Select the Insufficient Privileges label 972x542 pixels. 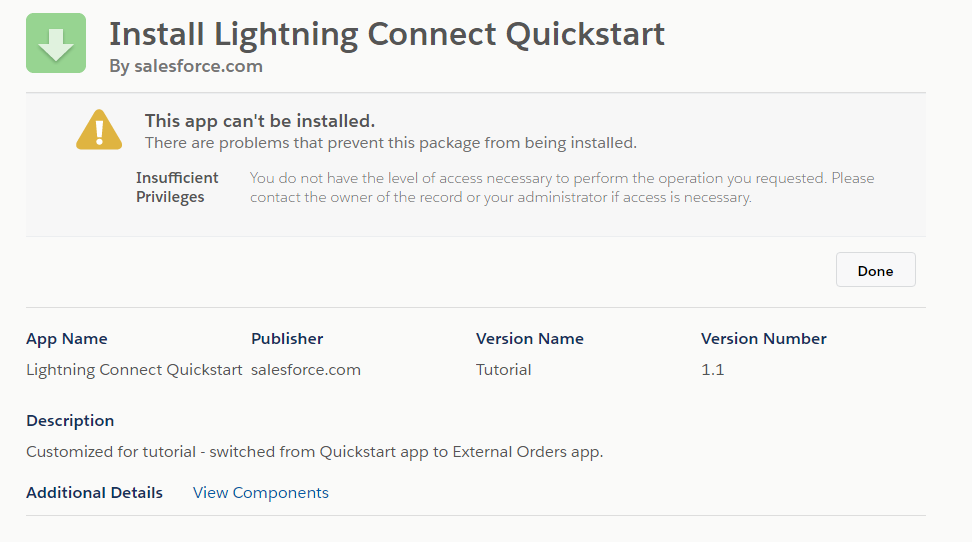coord(177,187)
